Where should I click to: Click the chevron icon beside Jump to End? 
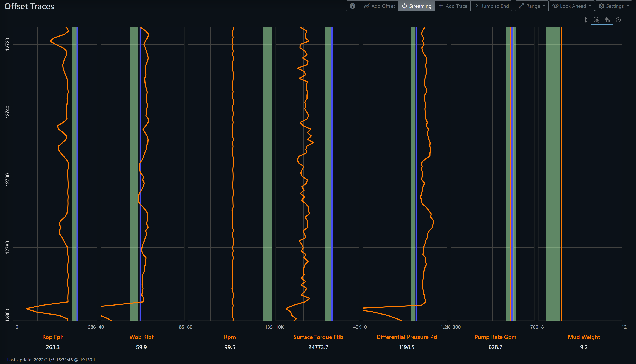tap(477, 6)
